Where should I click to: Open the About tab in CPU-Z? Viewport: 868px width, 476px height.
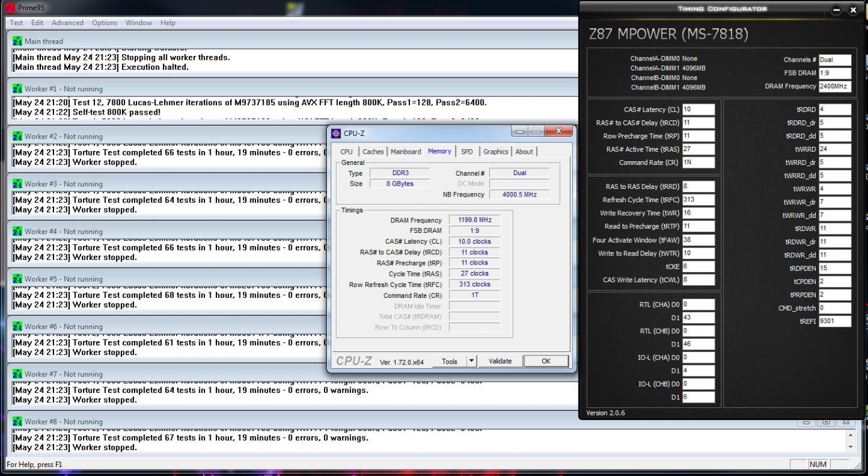pyautogui.click(x=524, y=151)
